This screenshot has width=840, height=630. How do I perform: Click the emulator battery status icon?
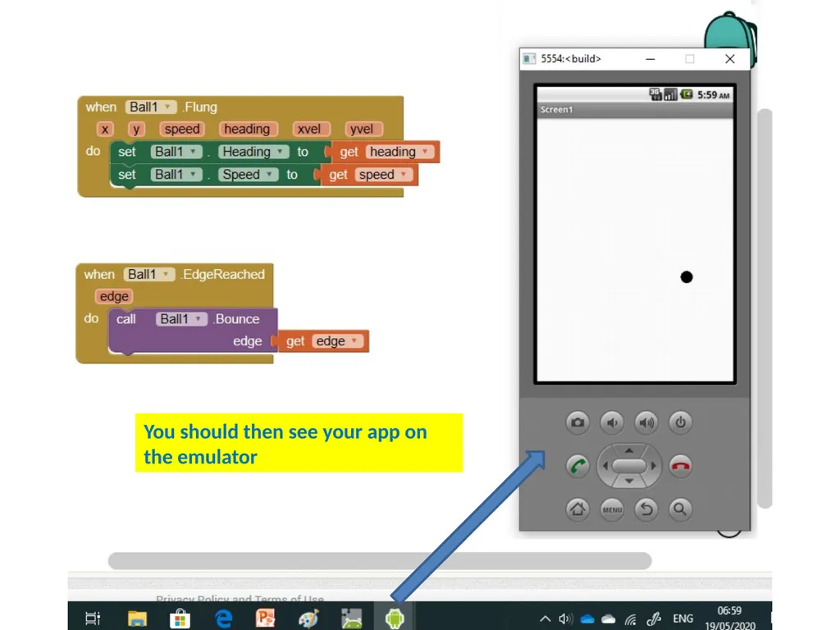pyautogui.click(x=687, y=94)
